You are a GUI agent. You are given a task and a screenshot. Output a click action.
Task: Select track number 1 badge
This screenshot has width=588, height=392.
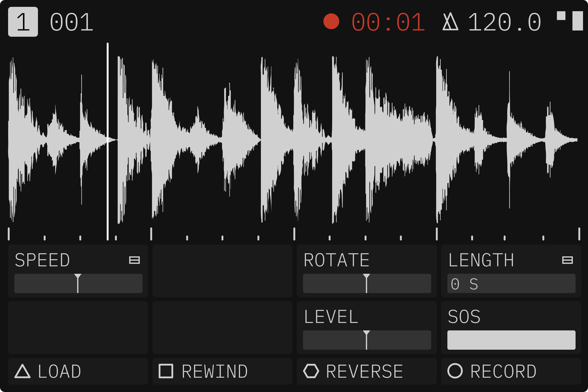tap(23, 22)
